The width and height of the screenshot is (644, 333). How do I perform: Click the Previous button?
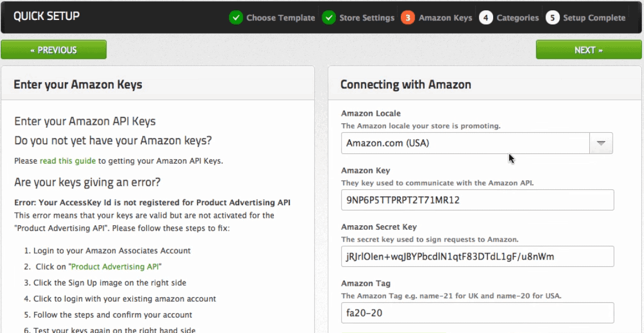pyautogui.click(x=54, y=50)
